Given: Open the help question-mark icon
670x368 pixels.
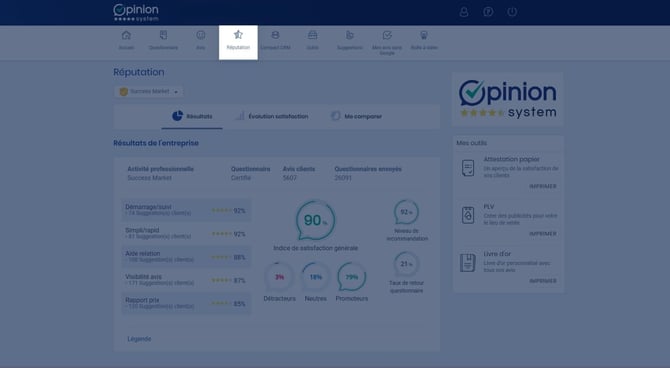Looking at the screenshot, I should tap(488, 12).
